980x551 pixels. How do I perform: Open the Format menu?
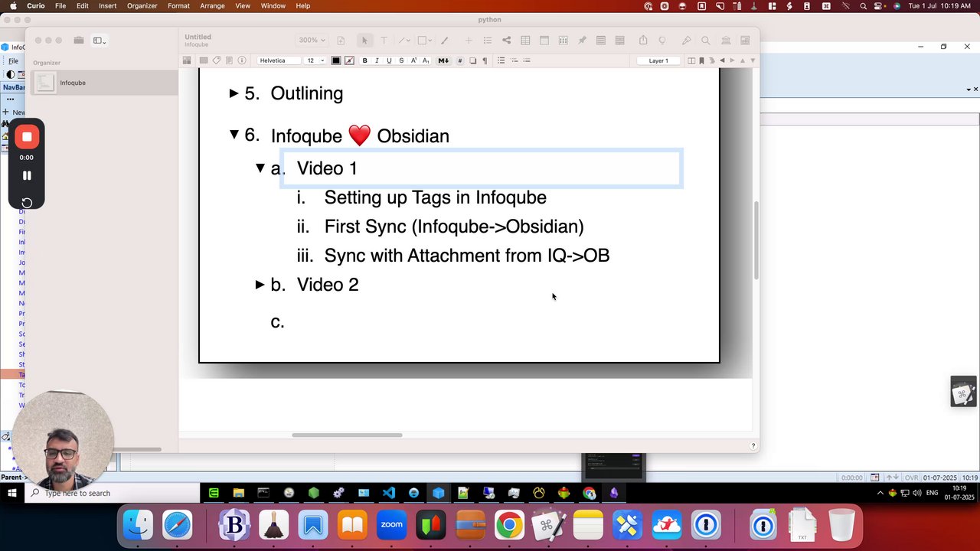pos(178,5)
